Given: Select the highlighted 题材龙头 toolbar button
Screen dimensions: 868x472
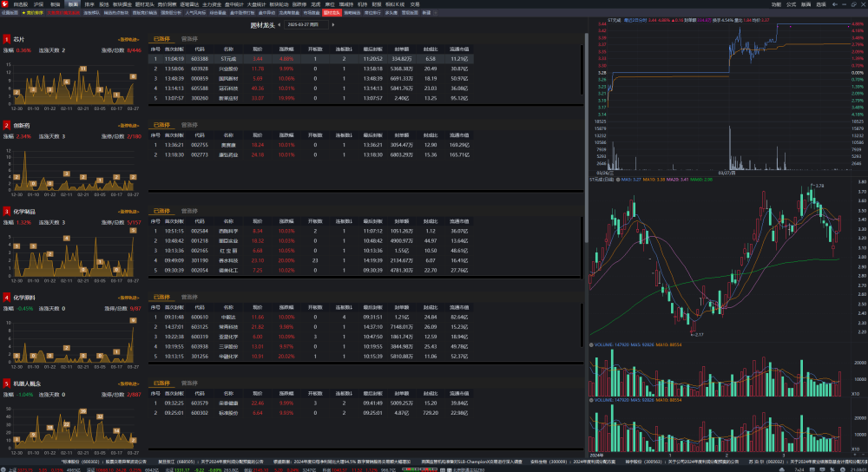Looking at the screenshot, I should [331, 12].
